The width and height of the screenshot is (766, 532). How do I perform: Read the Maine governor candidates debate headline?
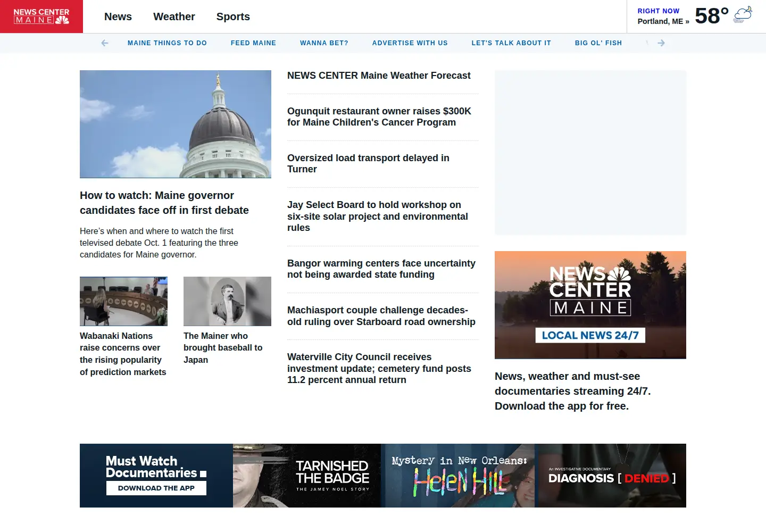[164, 203]
